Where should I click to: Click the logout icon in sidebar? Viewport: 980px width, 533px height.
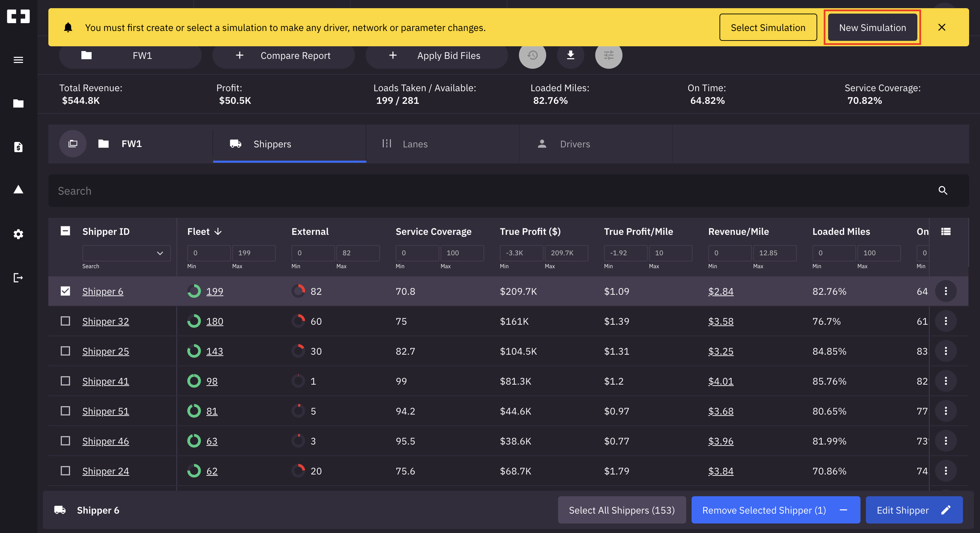(18, 277)
